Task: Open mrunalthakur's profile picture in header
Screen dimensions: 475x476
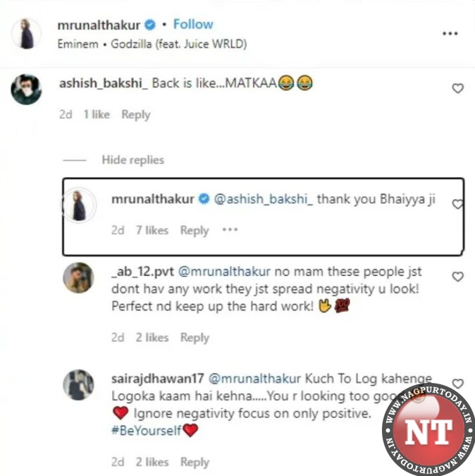Action: tap(26, 34)
